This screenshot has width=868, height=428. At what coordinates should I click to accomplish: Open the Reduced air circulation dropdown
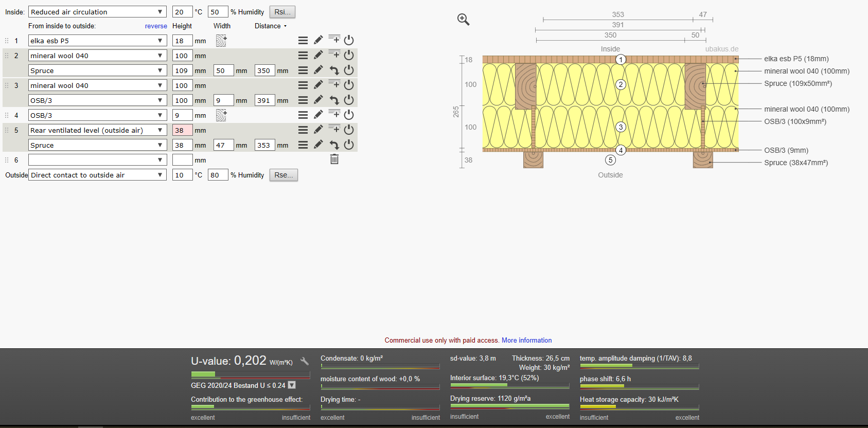[x=98, y=12]
